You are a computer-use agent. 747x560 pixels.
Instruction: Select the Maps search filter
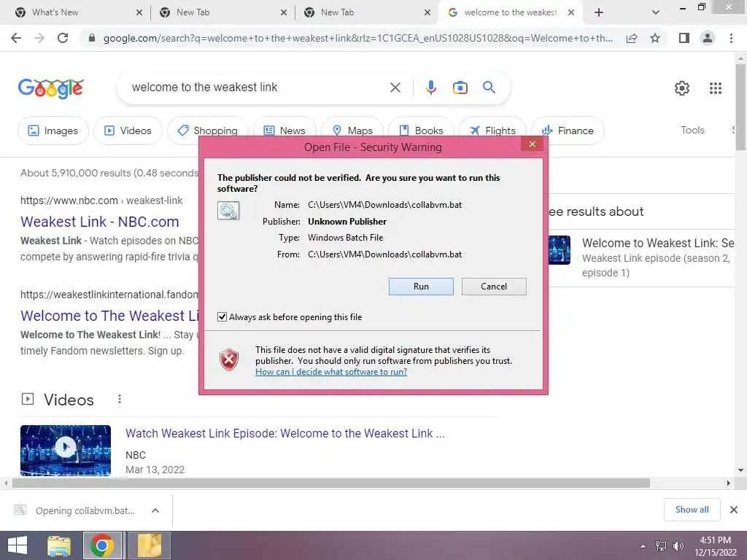(x=352, y=131)
